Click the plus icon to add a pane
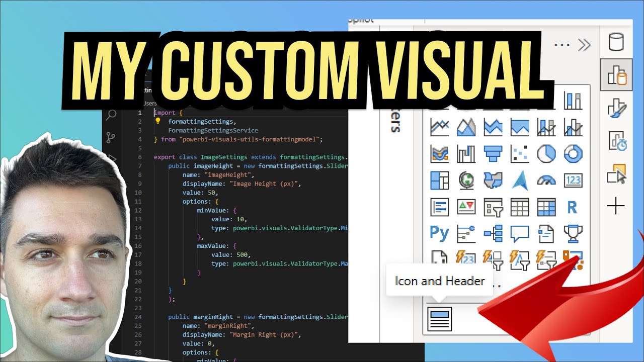This screenshot has height=362, width=644. click(x=616, y=206)
